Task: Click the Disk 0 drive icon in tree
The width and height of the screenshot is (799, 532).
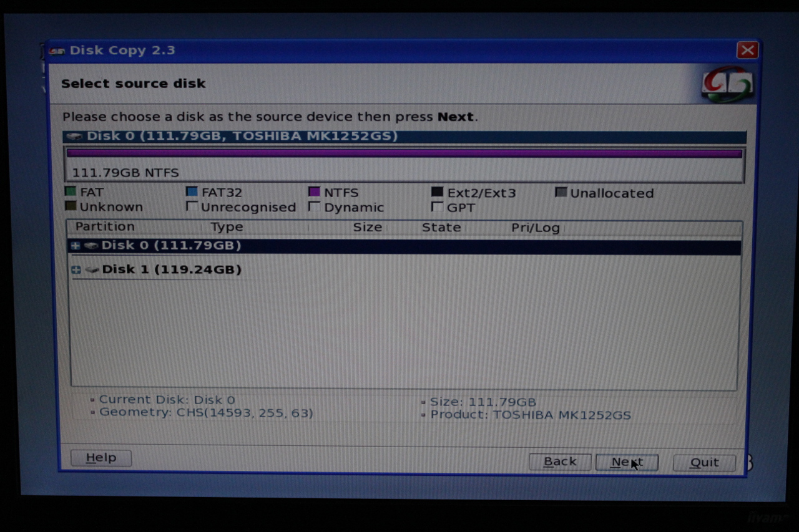Action: (91, 246)
